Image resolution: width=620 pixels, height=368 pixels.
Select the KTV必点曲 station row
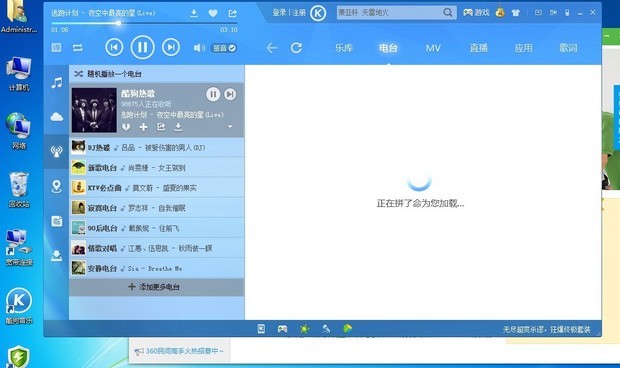(x=157, y=188)
